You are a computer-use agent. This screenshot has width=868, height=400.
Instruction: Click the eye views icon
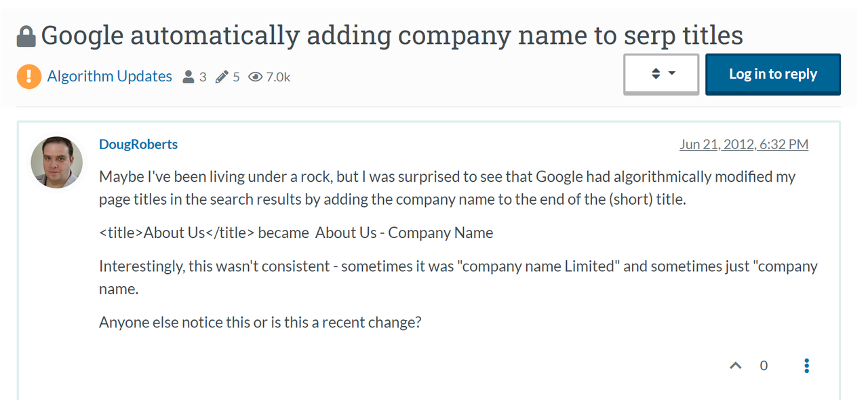pyautogui.click(x=255, y=77)
